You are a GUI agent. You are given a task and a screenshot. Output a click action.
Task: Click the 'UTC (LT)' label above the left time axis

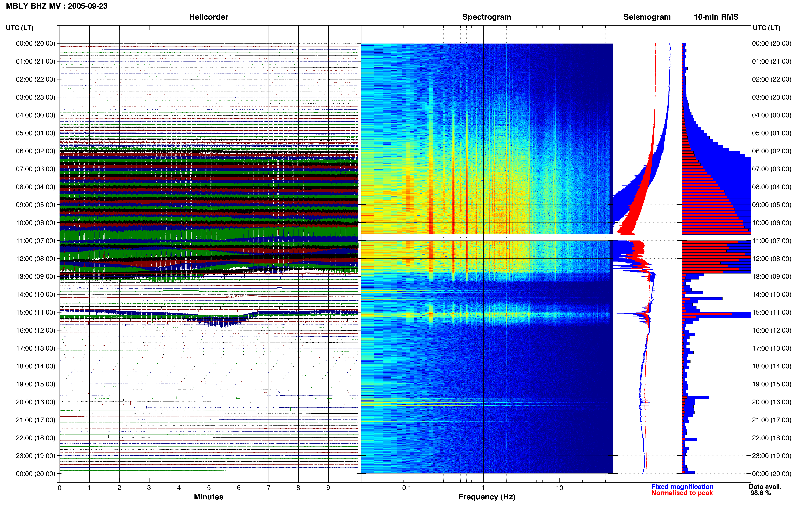pyautogui.click(x=19, y=28)
